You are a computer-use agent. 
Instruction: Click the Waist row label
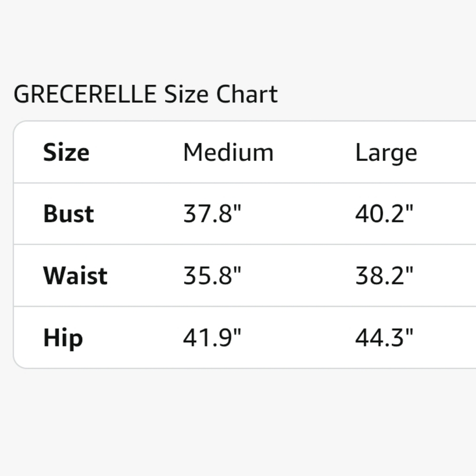[75, 276]
